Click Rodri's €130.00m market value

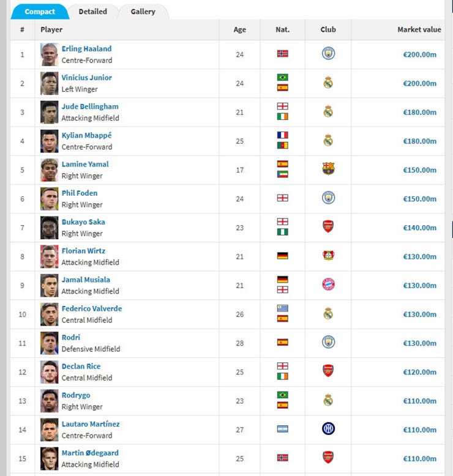point(419,343)
